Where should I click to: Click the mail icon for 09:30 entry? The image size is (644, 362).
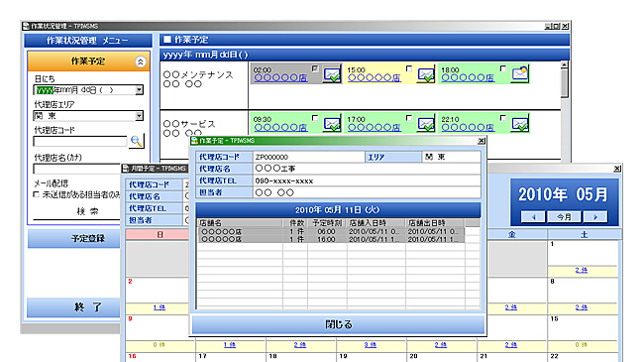[332, 123]
